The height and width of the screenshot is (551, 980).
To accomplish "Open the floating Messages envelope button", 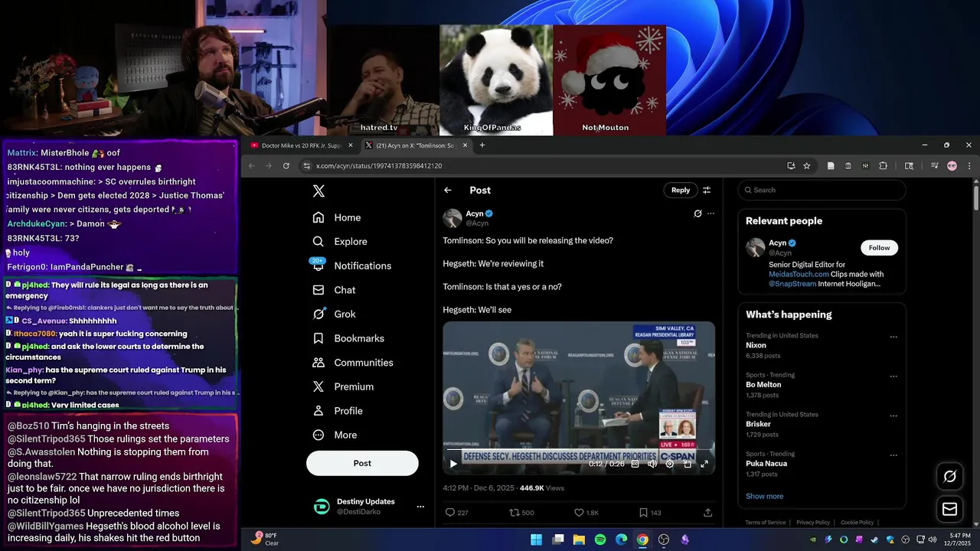I will 950,509.
